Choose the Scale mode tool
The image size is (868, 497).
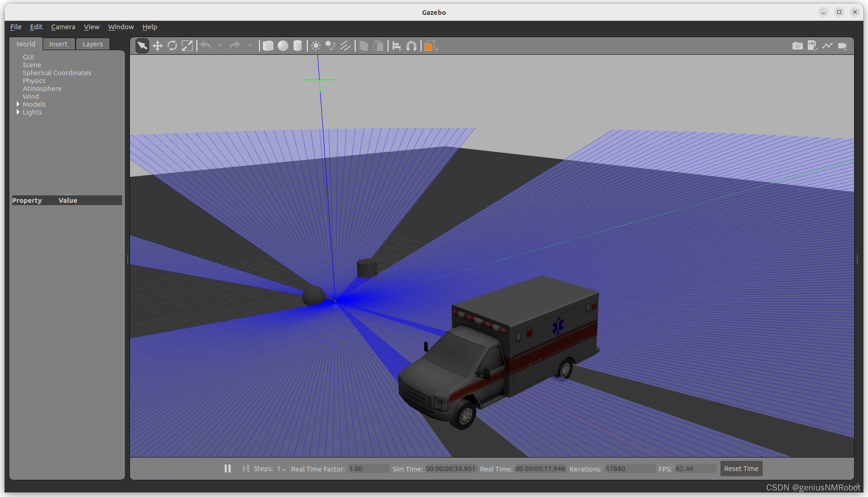point(188,45)
